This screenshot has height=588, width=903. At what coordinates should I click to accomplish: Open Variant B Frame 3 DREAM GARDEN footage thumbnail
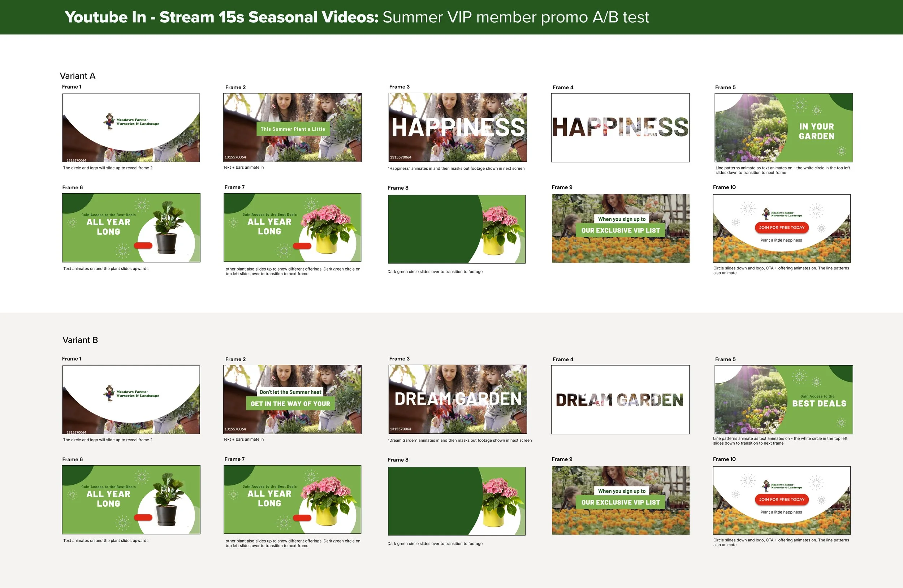click(458, 399)
